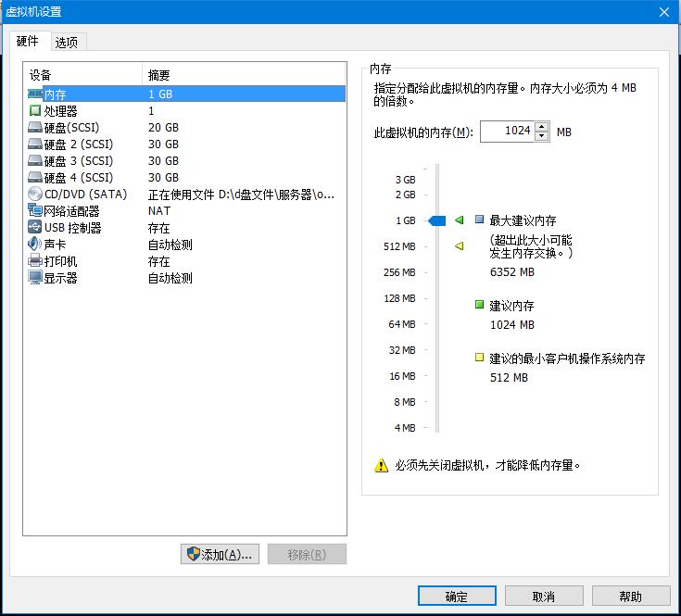
Task: Click the yellow warning triangle icon
Action: (x=381, y=465)
